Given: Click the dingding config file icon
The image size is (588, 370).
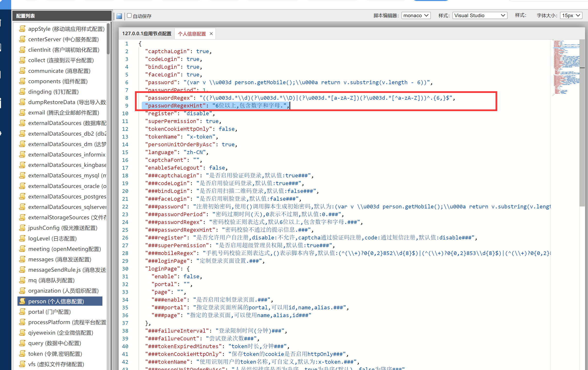Looking at the screenshot, I should (x=23, y=92).
